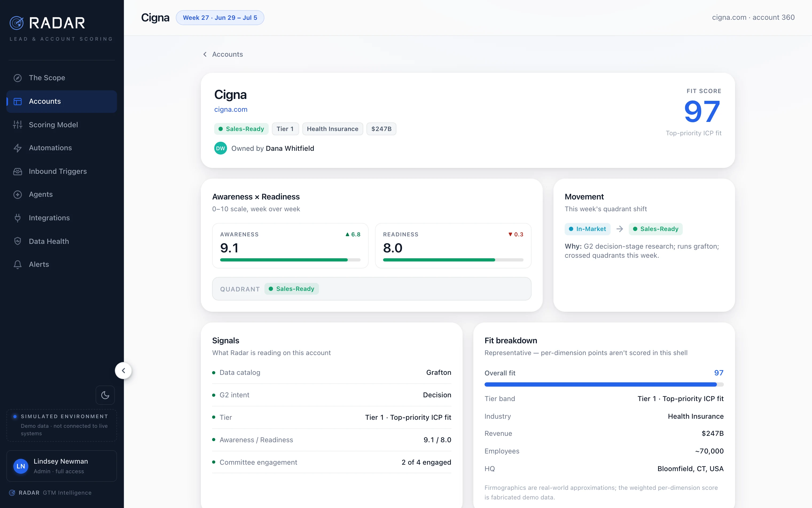The width and height of the screenshot is (812, 508).
Task: Click the Health Insurance tag
Action: pyautogui.click(x=333, y=129)
